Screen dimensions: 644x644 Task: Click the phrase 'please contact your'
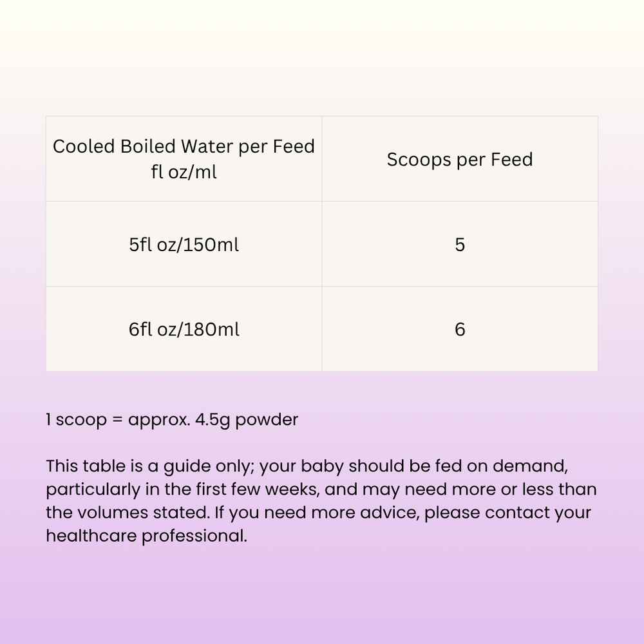507,513
